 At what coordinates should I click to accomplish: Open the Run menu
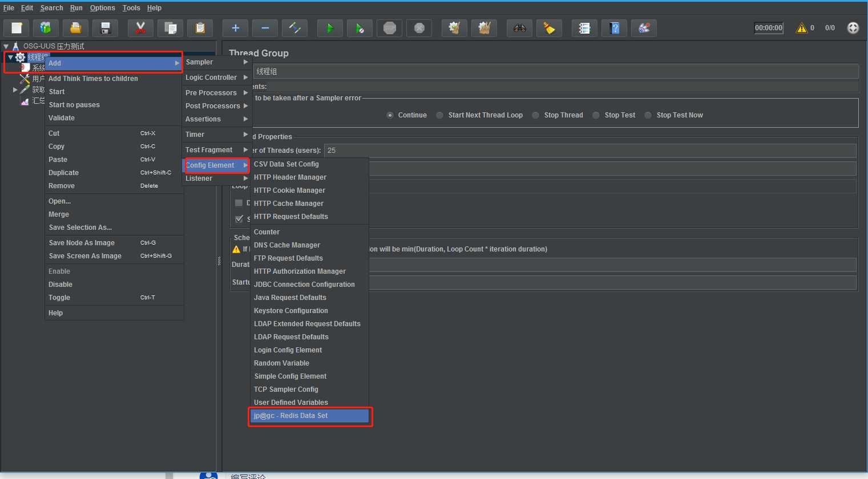tap(76, 8)
